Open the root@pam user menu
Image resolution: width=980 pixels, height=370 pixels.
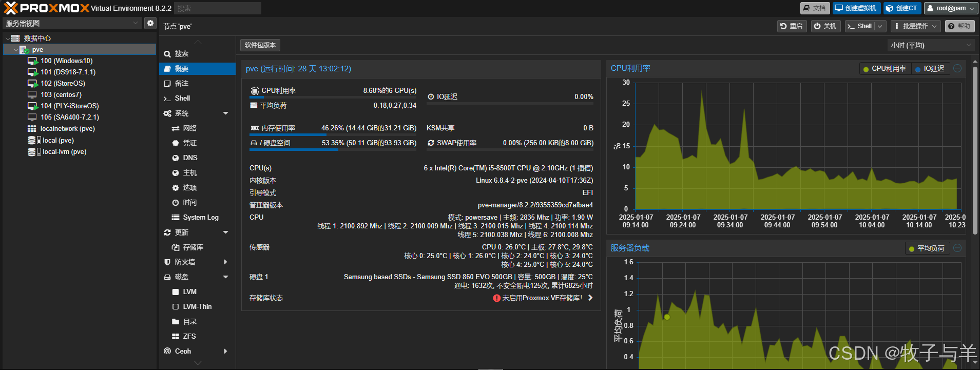coord(951,8)
